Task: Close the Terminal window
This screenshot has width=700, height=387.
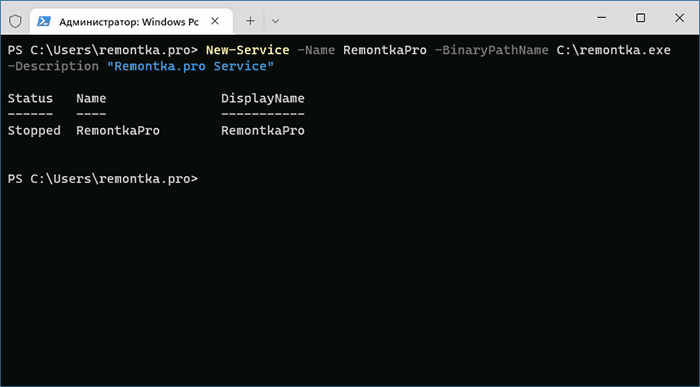Action: coord(679,18)
